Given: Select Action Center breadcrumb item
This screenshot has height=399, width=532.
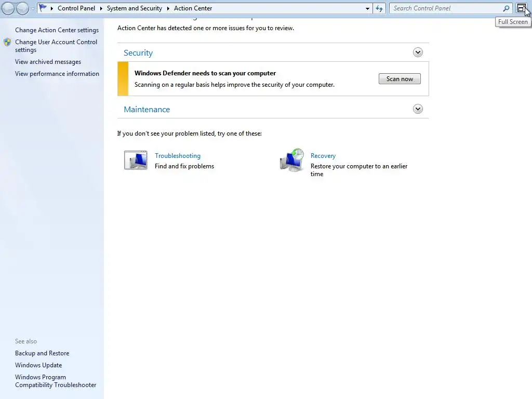Looking at the screenshot, I should pos(193,8).
